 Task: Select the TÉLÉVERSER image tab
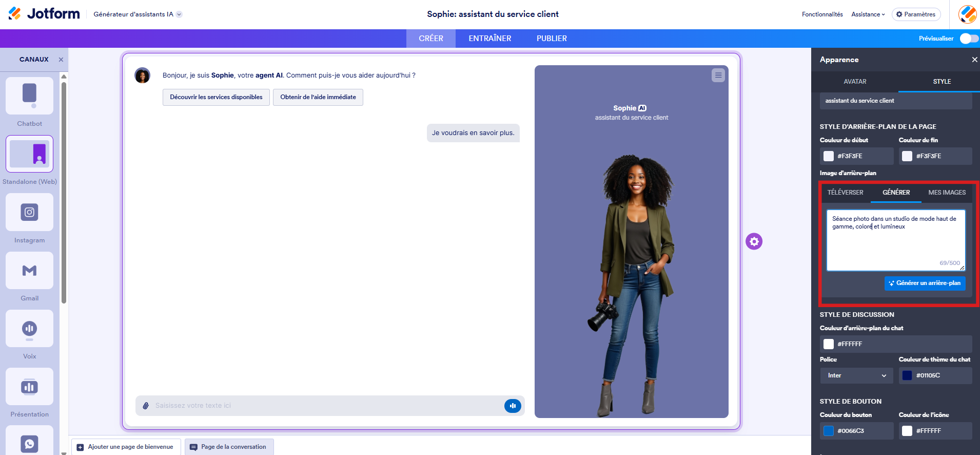tap(845, 193)
